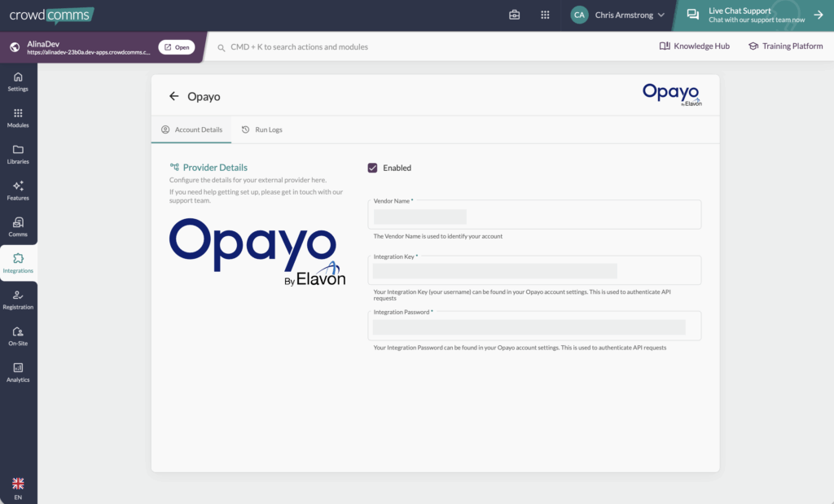Select the Comms sidebar icon

18,226
